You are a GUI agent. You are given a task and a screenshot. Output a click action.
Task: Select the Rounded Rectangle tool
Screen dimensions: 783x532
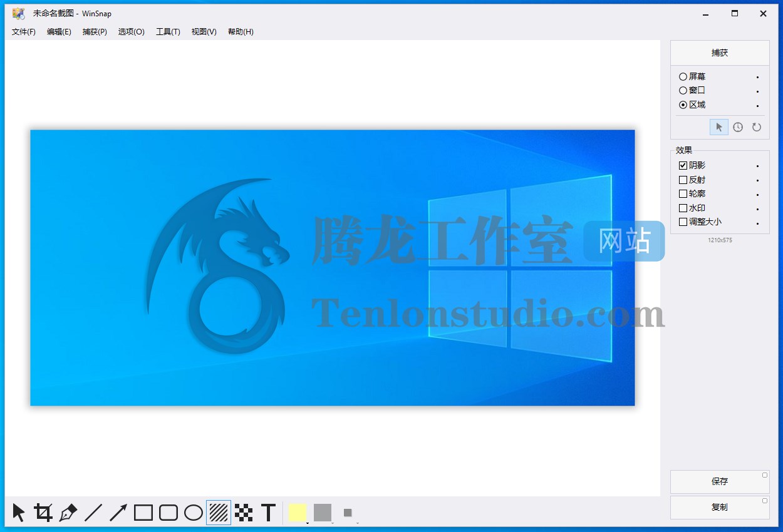(x=169, y=513)
